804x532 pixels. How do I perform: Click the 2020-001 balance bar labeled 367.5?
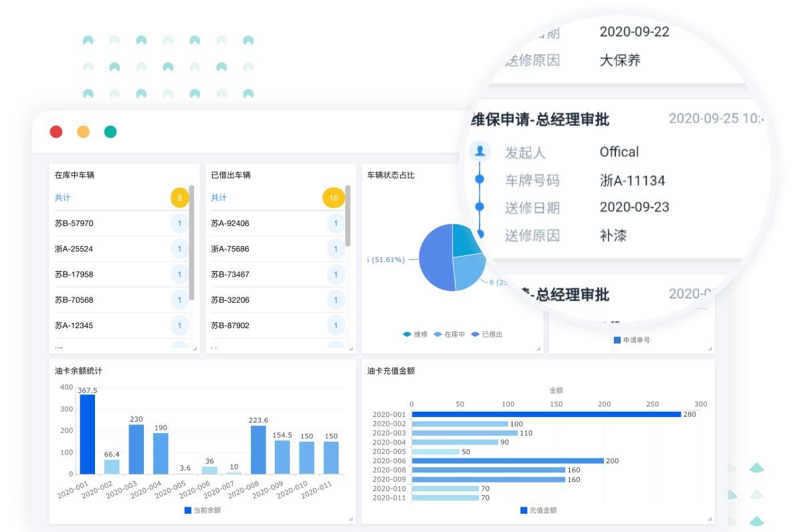(88, 434)
